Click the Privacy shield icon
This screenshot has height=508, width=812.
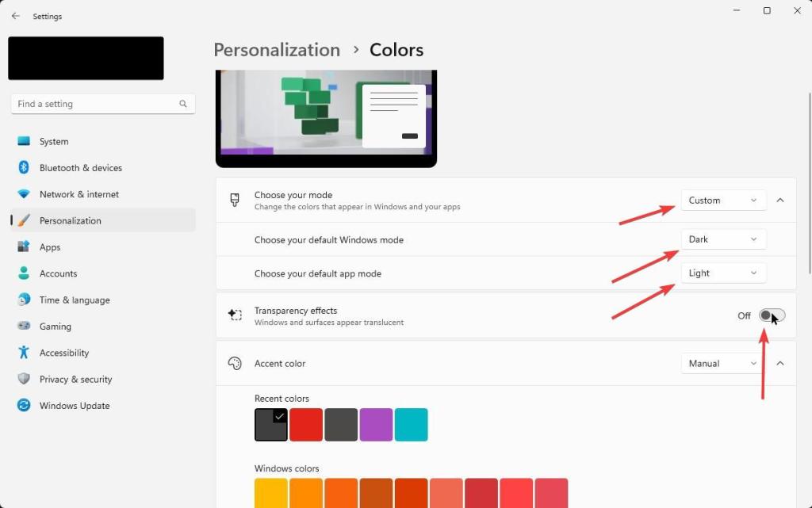tap(24, 379)
